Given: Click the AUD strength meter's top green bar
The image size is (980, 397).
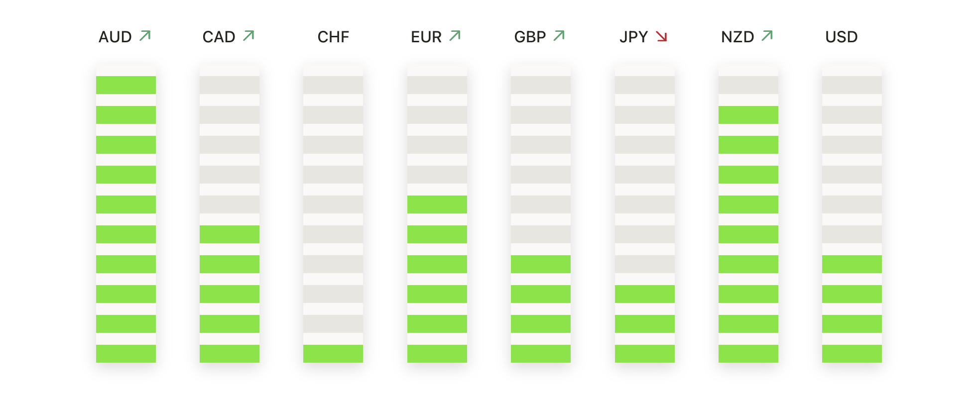Looking at the screenshot, I should [x=126, y=85].
